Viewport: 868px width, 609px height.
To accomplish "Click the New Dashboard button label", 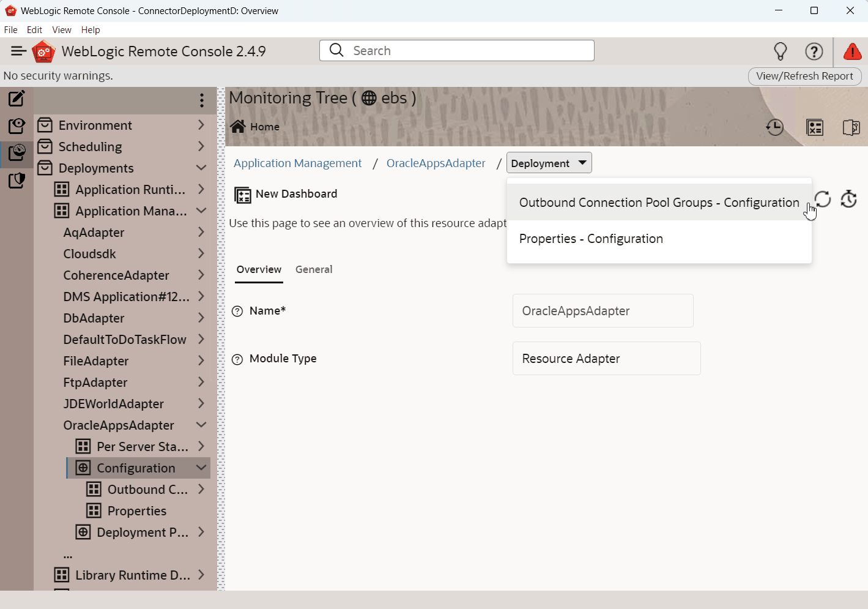I will (x=296, y=194).
